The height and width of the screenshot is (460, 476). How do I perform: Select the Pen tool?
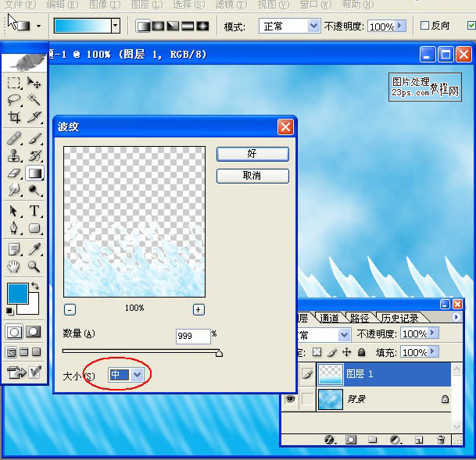pos(13,228)
